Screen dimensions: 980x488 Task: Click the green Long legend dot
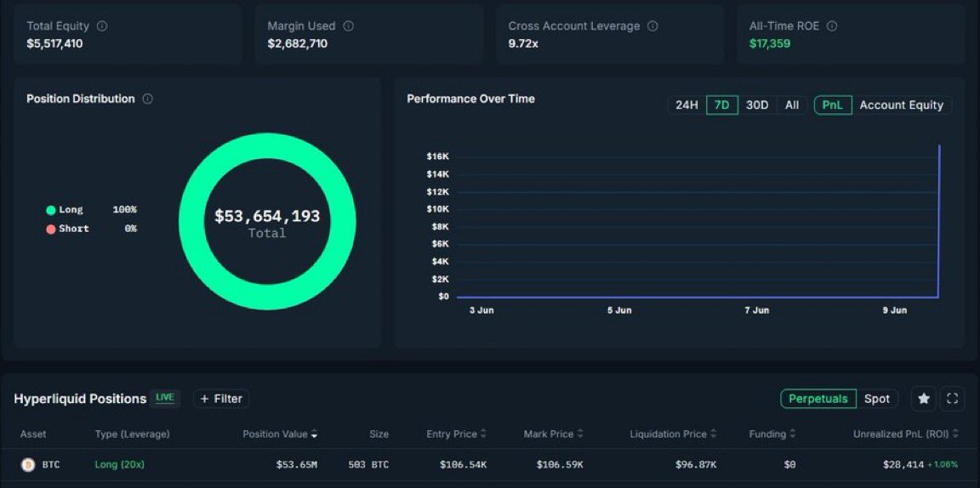tap(51, 210)
